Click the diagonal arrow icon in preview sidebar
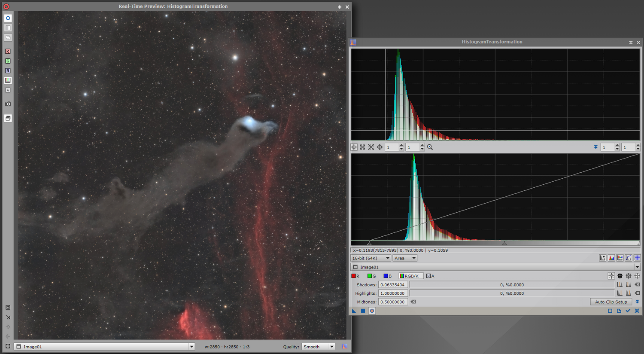The height and width of the screenshot is (354, 644). tap(8, 317)
